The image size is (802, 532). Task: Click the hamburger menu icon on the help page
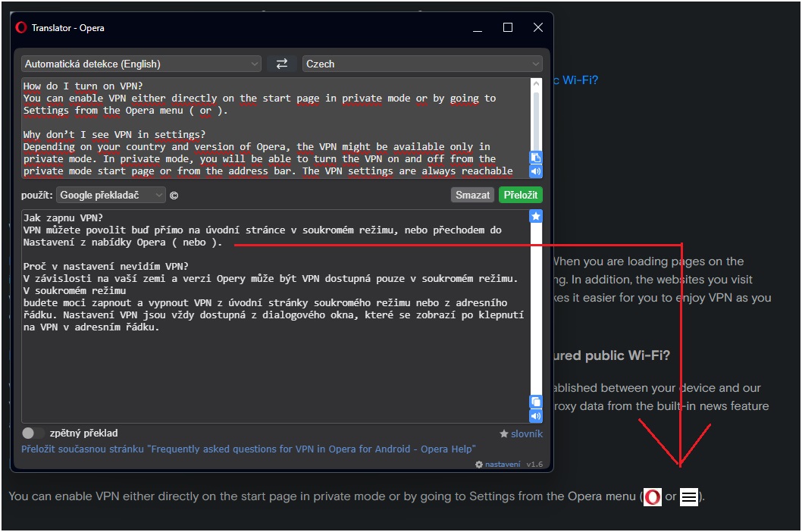[689, 496]
